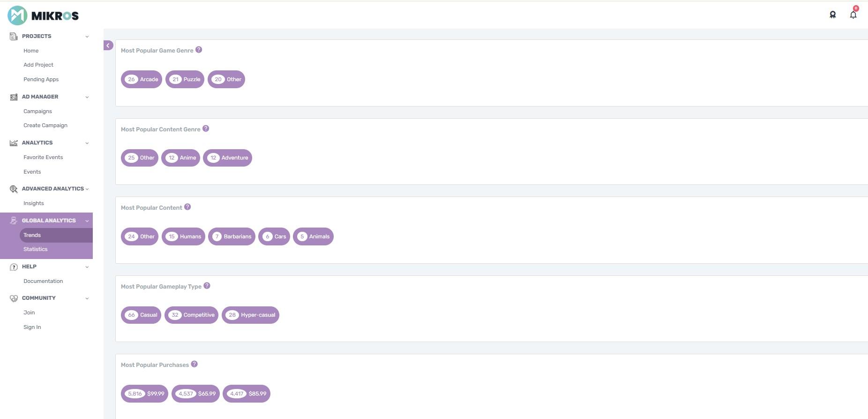Collapse the Global Analytics section
Screen dimensions: 868x419
87,221
